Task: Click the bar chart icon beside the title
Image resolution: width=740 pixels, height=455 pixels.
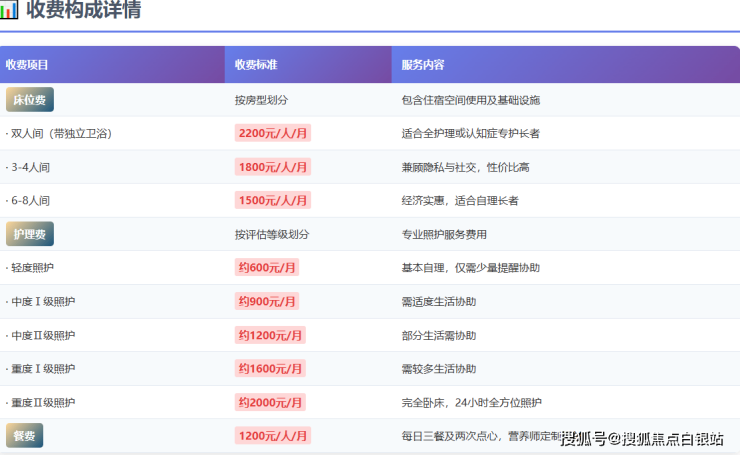Action: [9, 11]
